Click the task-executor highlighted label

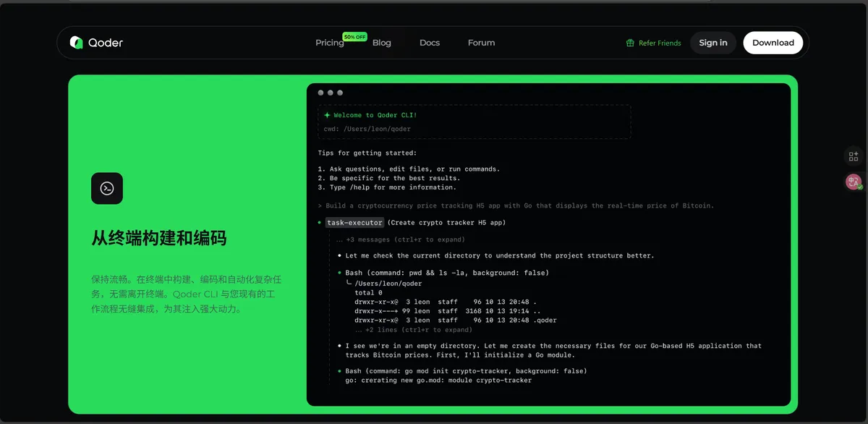(x=354, y=223)
